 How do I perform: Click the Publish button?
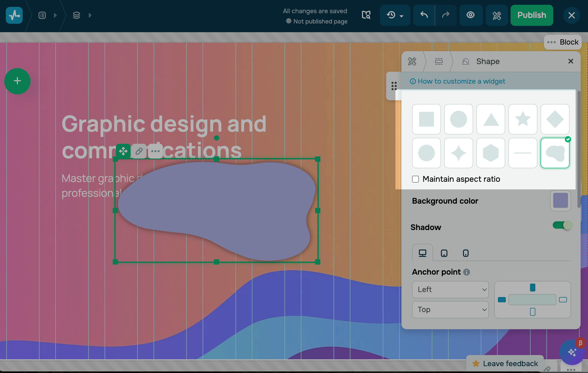[x=532, y=15]
